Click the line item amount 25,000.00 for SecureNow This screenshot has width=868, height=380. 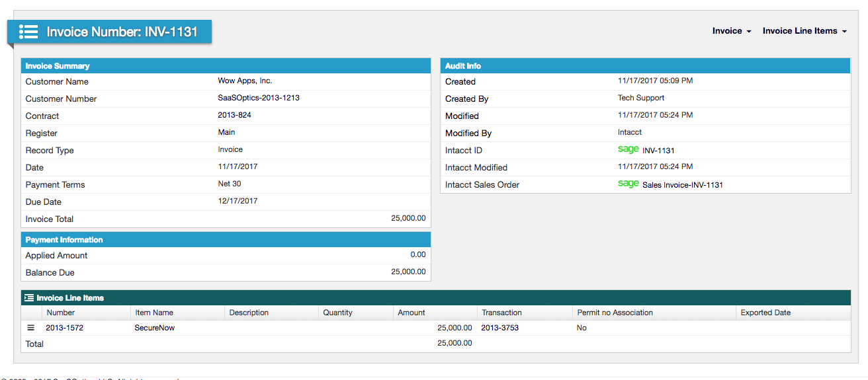pyautogui.click(x=455, y=328)
